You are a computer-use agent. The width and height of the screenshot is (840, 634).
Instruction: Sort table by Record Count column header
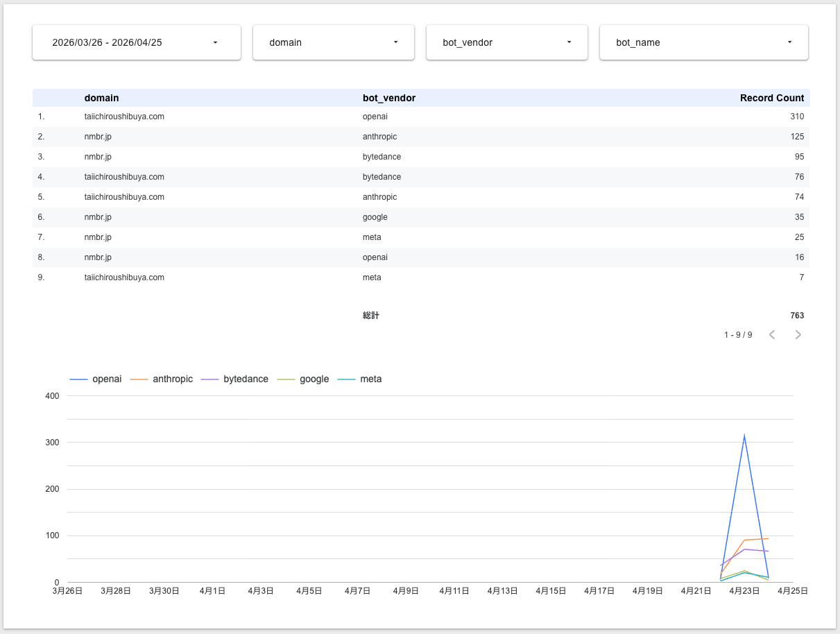[x=771, y=98]
